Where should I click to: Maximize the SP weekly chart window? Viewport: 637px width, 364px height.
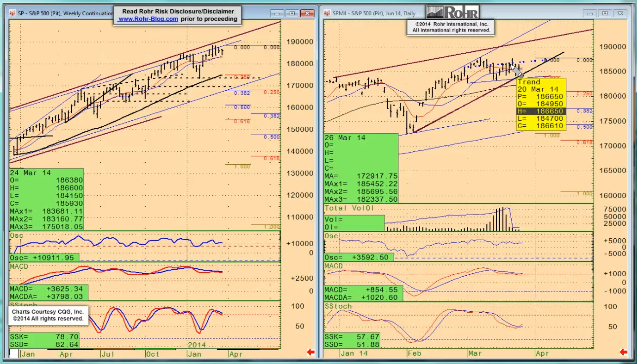292,13
